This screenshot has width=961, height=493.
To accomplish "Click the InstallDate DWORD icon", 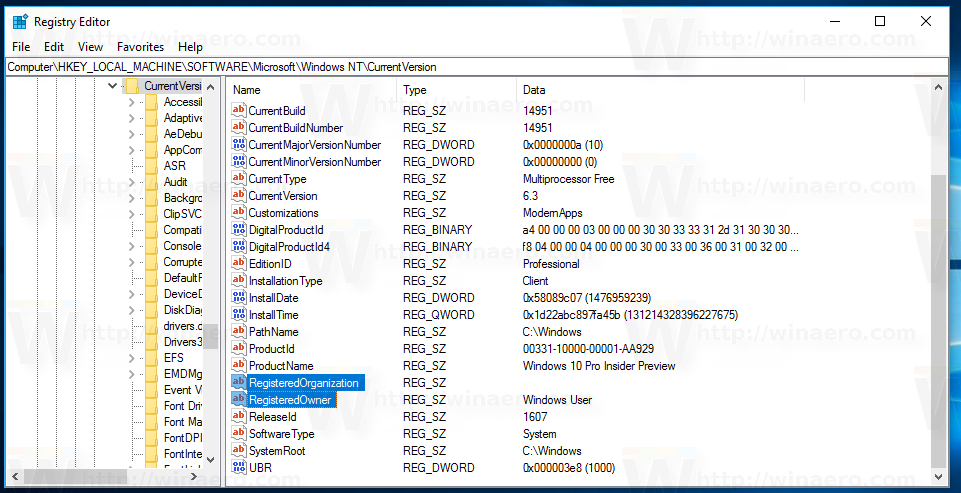I will pos(238,297).
